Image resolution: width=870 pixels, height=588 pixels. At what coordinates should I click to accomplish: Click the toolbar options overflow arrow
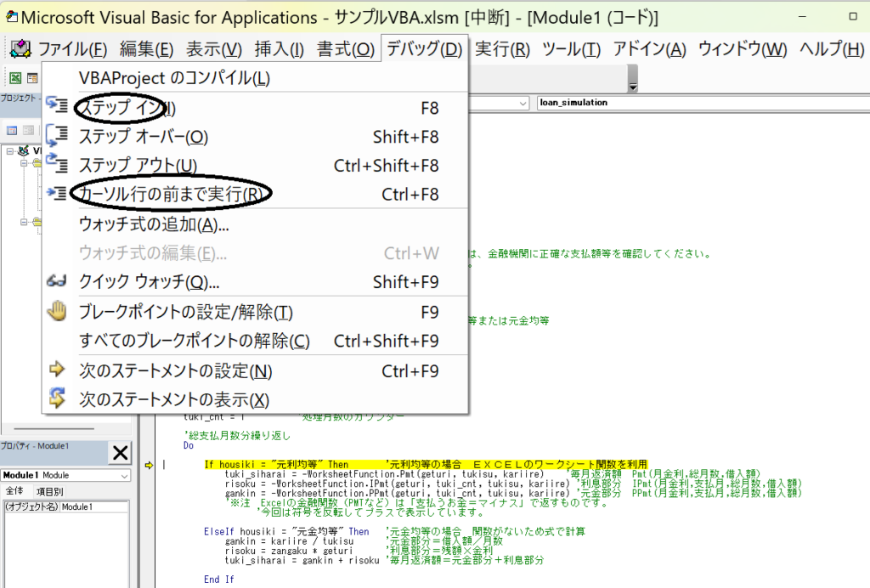point(632,87)
